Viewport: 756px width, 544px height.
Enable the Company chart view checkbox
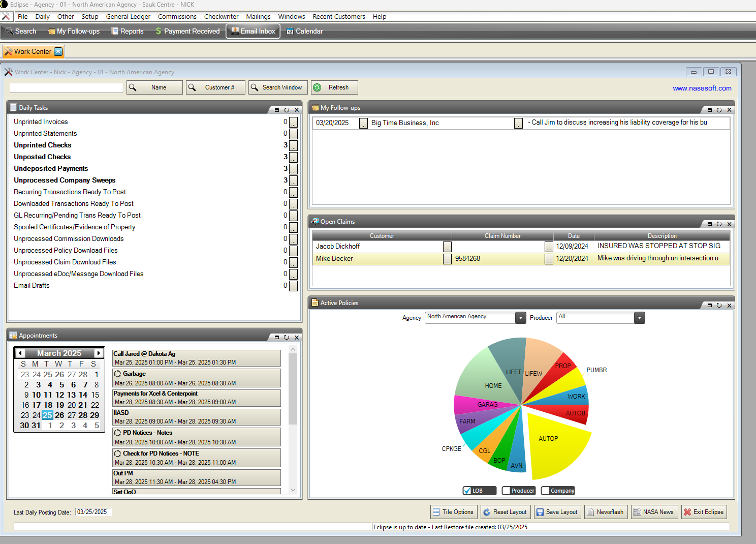point(545,490)
